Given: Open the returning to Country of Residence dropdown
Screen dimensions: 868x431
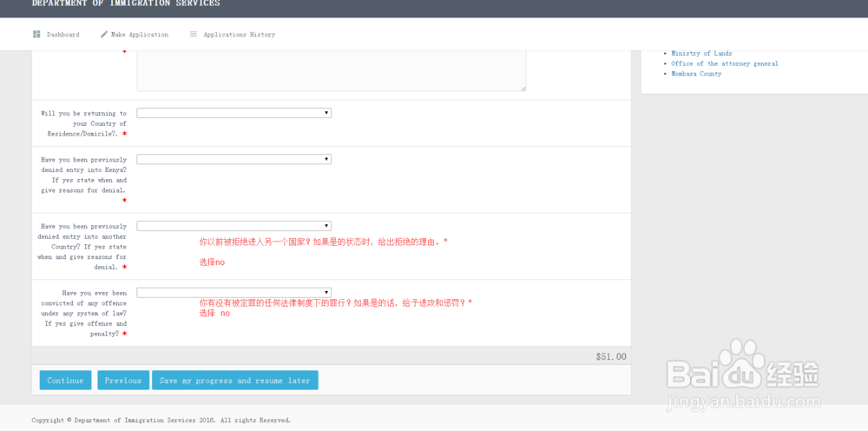Looking at the screenshot, I should (x=234, y=113).
